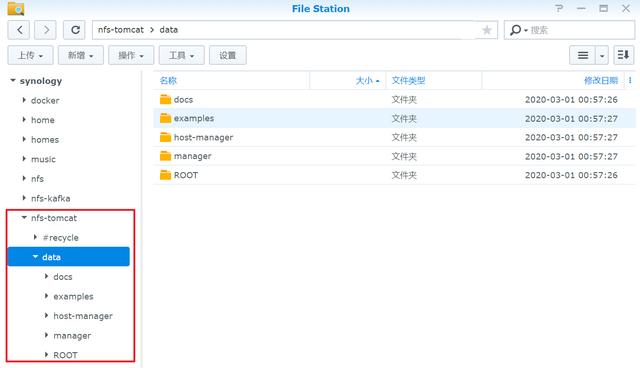Select the ROOT row name text
This screenshot has width=640, height=368.
pyautogui.click(x=186, y=175)
